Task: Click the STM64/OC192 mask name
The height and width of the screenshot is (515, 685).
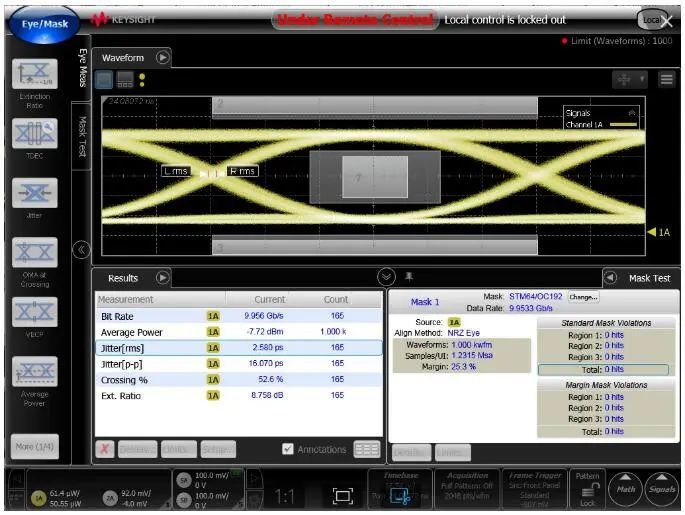Action: coord(536,297)
